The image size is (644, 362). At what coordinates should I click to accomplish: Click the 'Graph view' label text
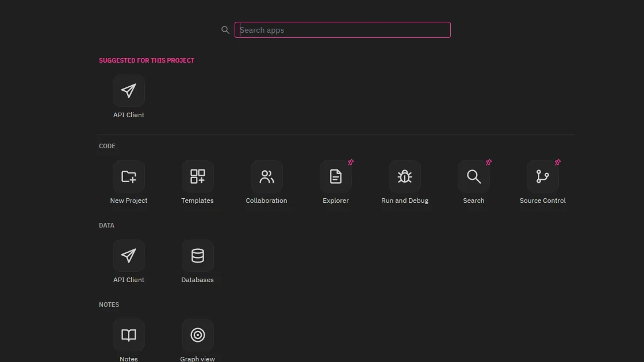pyautogui.click(x=198, y=359)
